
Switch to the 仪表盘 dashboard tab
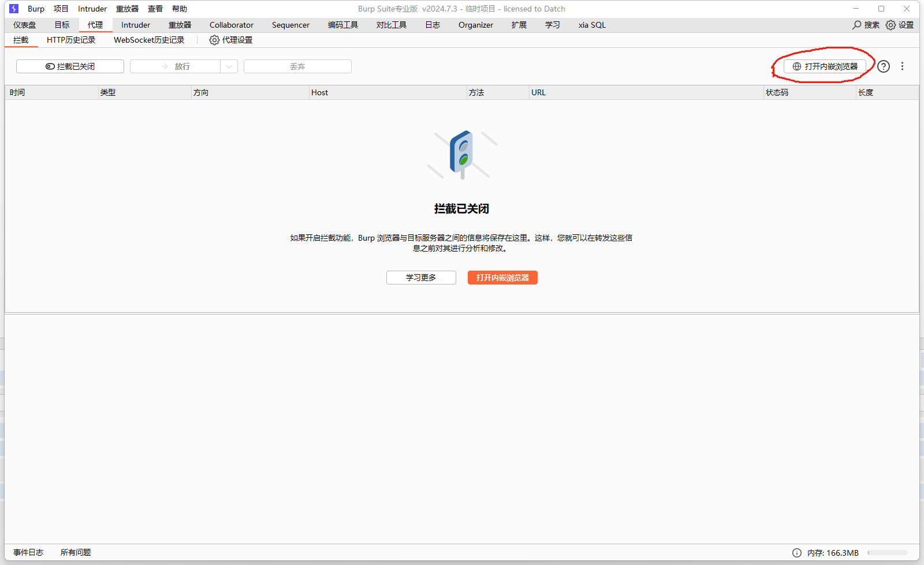pos(25,25)
